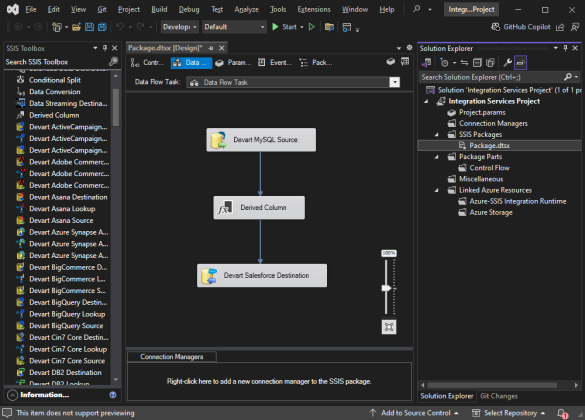
Task: Toggle the Preview Selected Items button
Action: (520, 63)
